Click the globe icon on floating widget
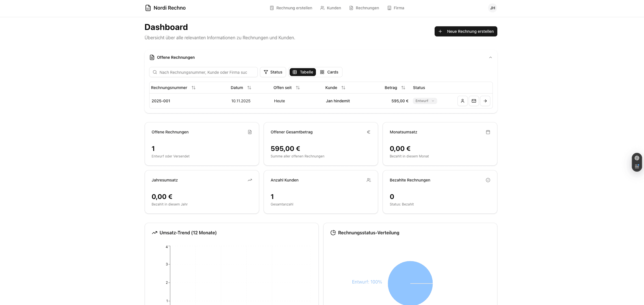 pos(637,158)
